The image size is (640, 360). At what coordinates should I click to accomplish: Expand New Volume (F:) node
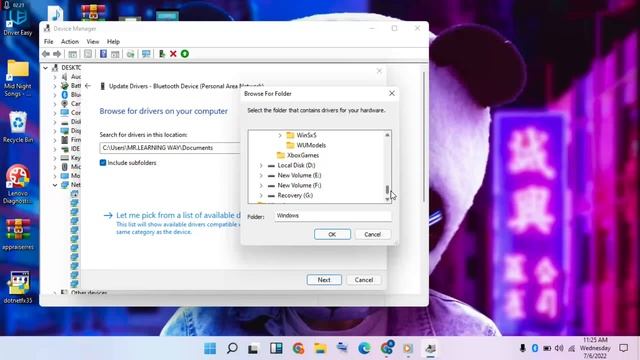261,185
